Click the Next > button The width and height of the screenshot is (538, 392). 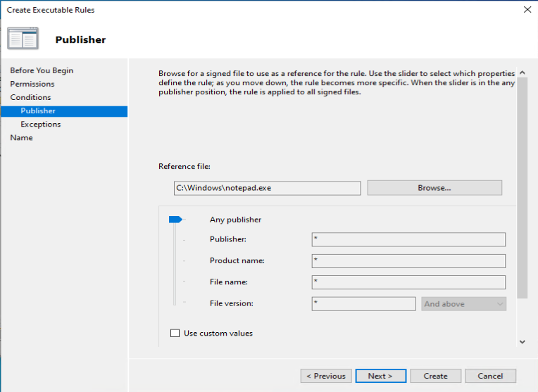pyautogui.click(x=381, y=376)
